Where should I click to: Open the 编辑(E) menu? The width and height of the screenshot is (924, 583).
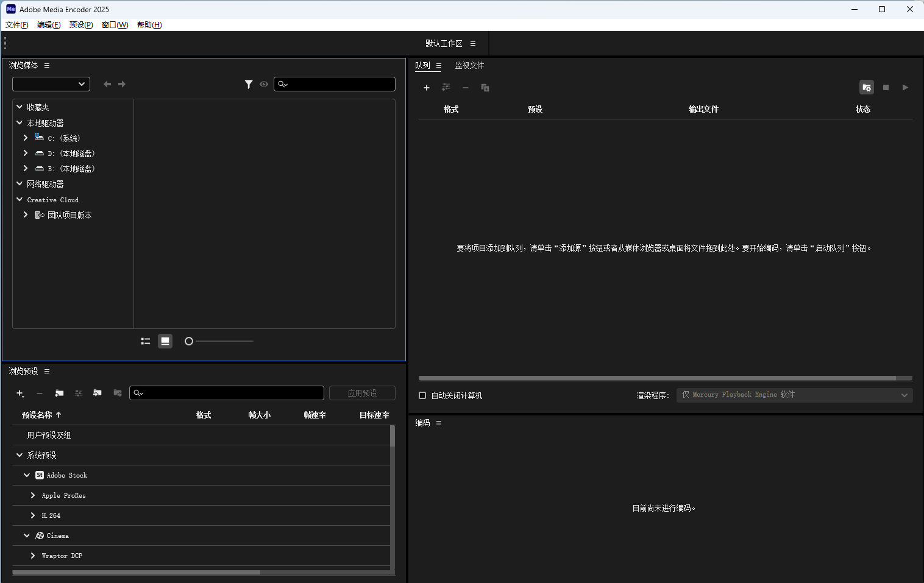tap(49, 25)
